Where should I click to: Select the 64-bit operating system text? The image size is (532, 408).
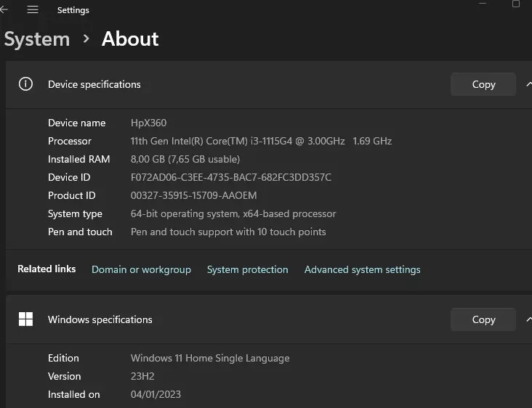(x=233, y=214)
